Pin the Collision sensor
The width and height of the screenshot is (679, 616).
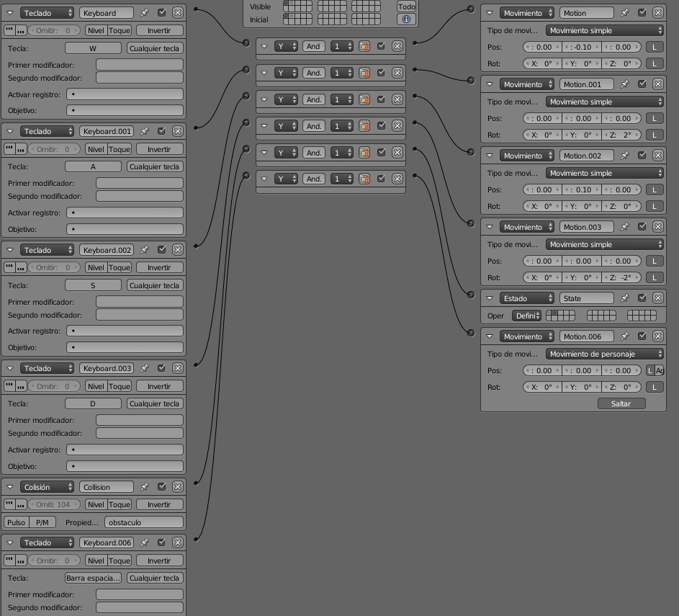tap(145, 487)
